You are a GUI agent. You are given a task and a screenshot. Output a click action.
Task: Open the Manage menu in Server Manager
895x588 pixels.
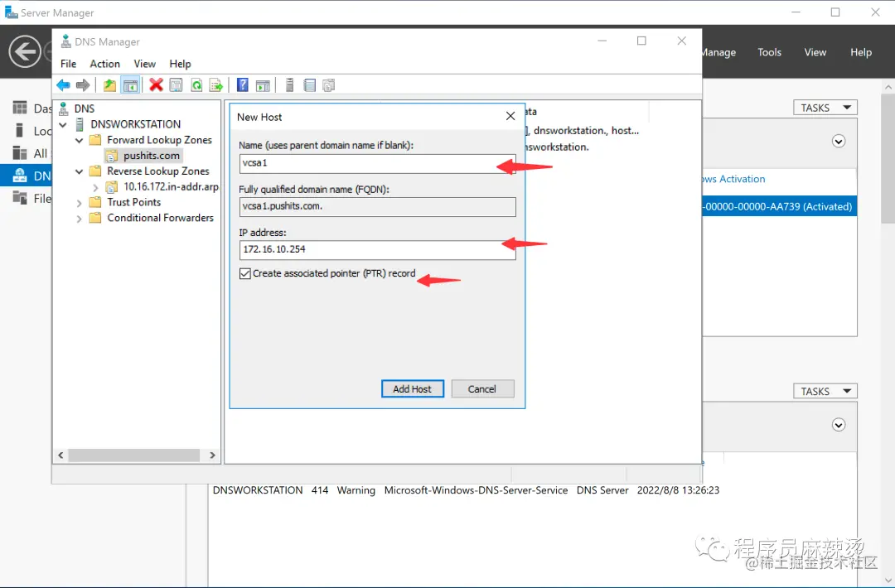pos(718,52)
